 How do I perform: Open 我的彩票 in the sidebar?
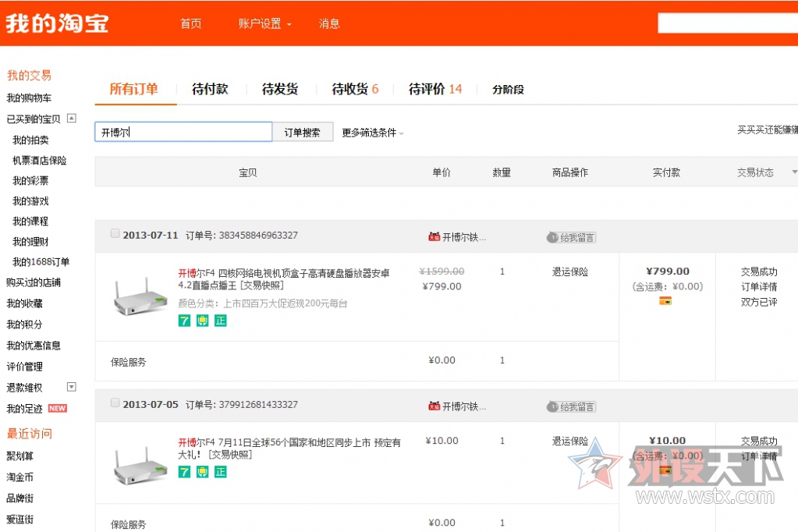(x=30, y=181)
